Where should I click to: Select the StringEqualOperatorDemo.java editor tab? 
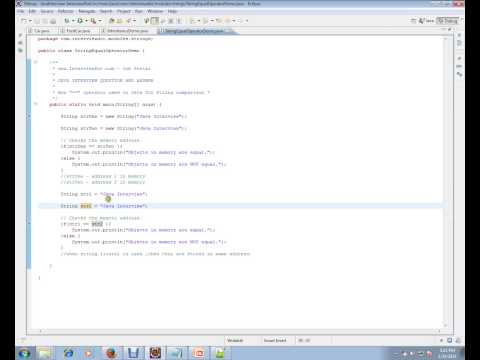tap(195, 31)
